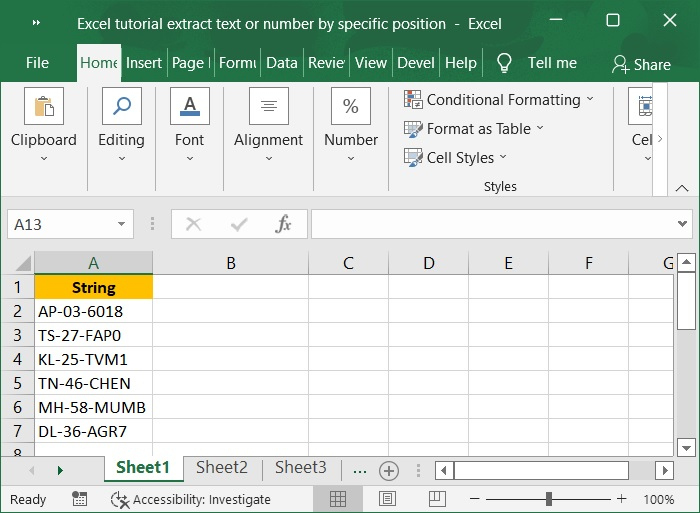Switch to the Sheet2 tab

(x=221, y=468)
